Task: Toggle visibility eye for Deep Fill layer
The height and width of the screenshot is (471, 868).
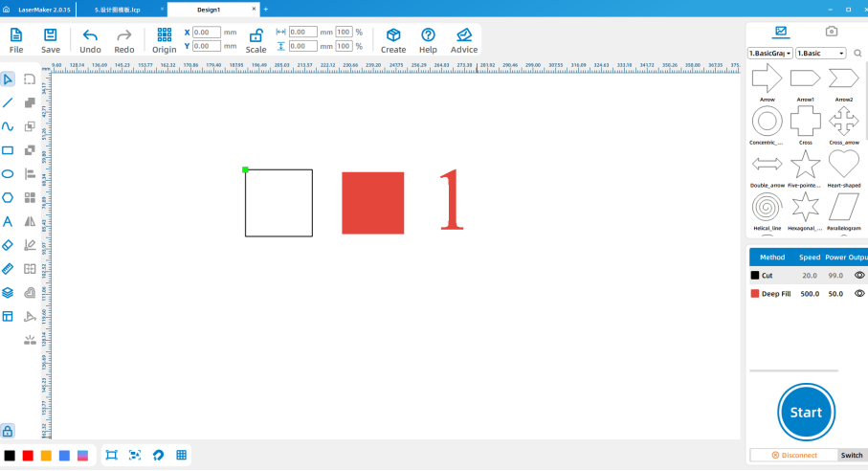Action: (x=858, y=294)
